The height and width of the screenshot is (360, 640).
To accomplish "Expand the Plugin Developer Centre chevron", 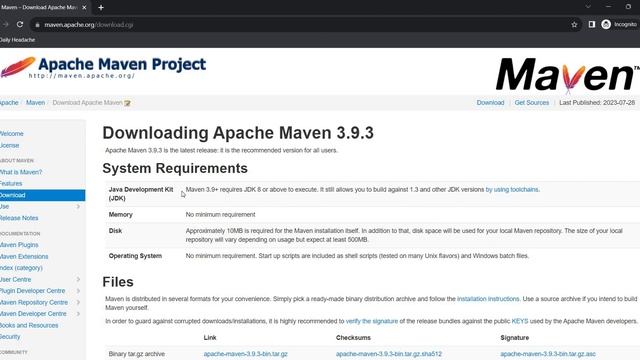I will click(78, 291).
